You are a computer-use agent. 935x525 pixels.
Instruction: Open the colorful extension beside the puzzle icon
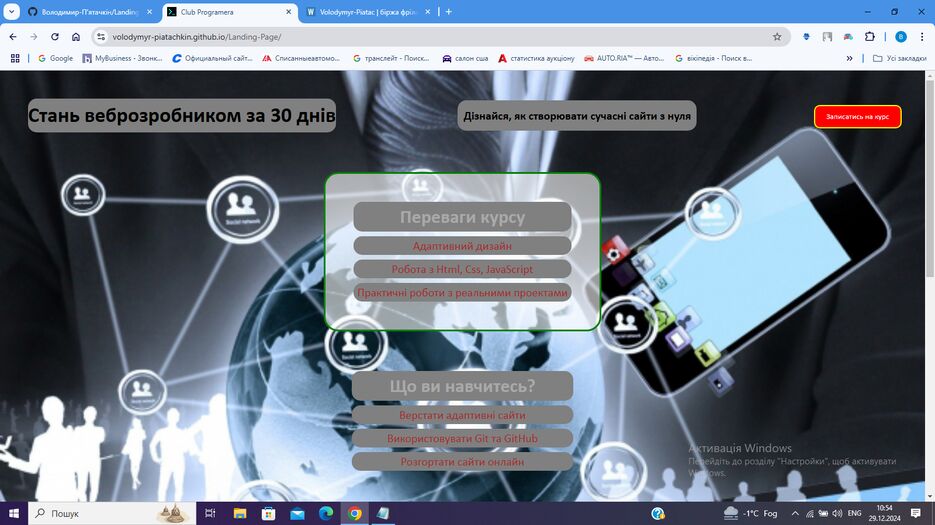(x=848, y=37)
